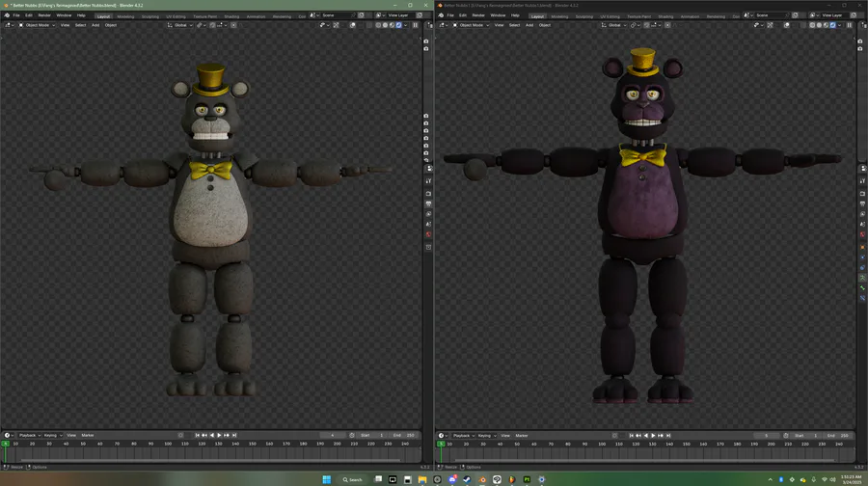This screenshot has height=486, width=868.
Task: Open the File menu in left Blender window
Action: (16, 15)
